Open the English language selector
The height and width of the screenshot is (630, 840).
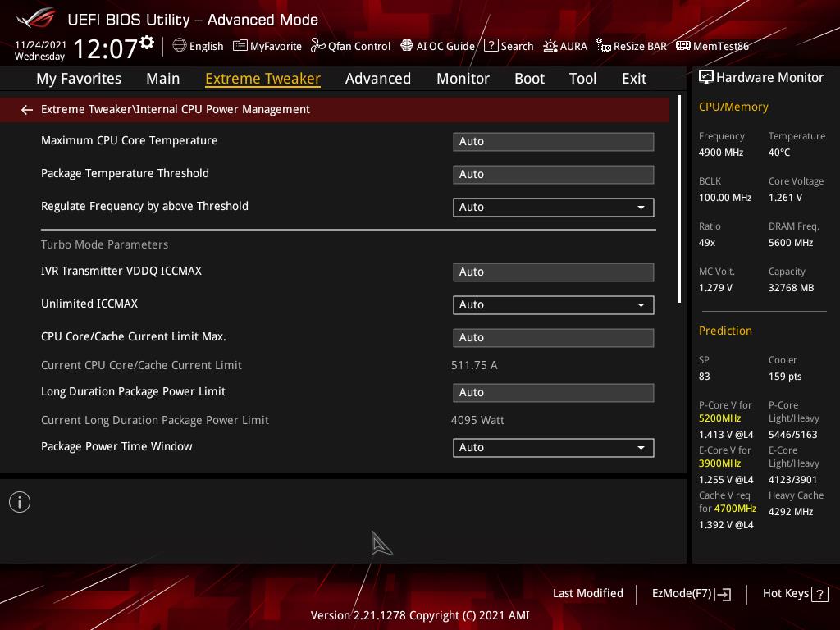click(198, 47)
